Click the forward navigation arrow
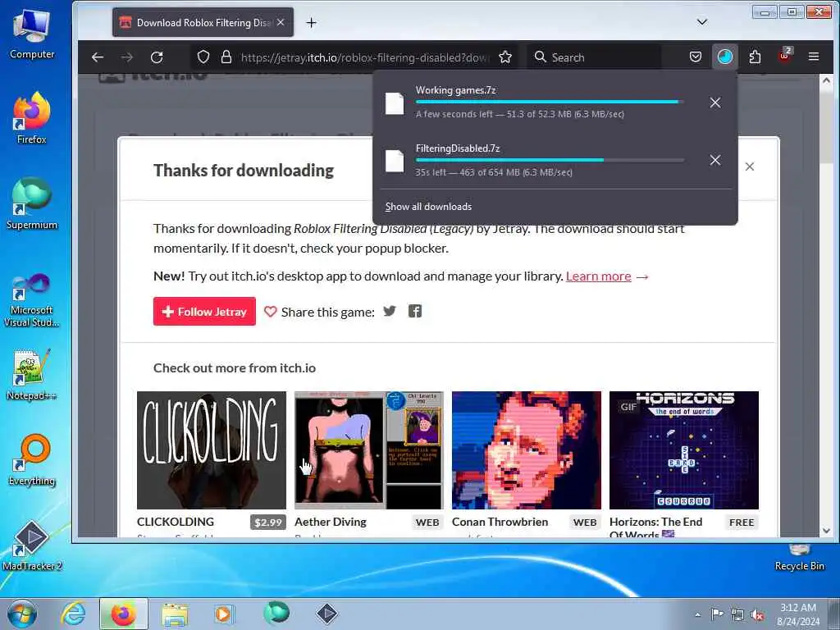The image size is (840, 630). pyautogui.click(x=127, y=57)
